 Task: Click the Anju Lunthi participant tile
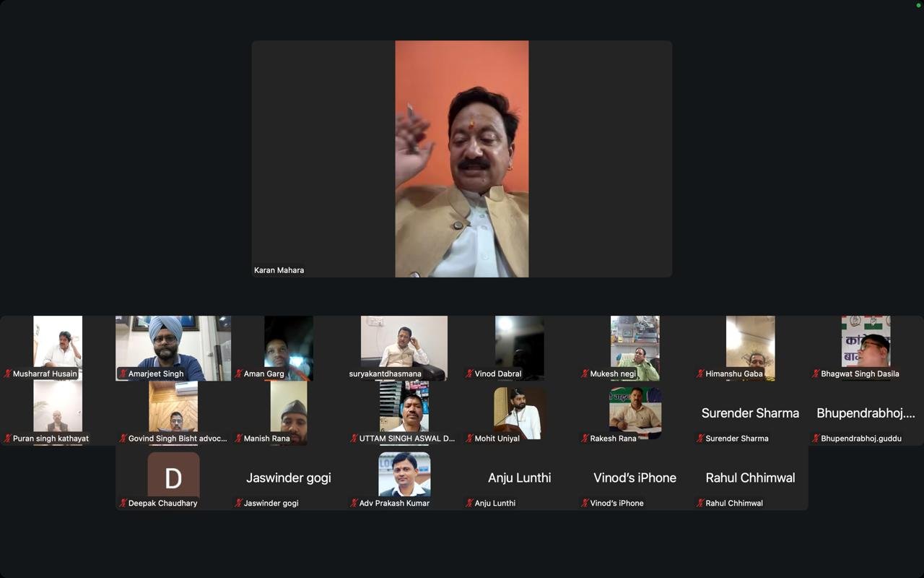point(519,478)
